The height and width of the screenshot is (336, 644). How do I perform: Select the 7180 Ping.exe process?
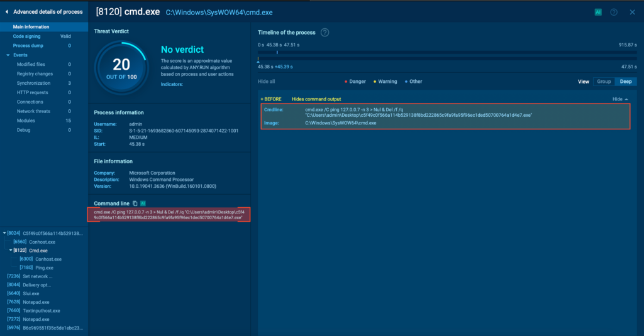pos(43,268)
